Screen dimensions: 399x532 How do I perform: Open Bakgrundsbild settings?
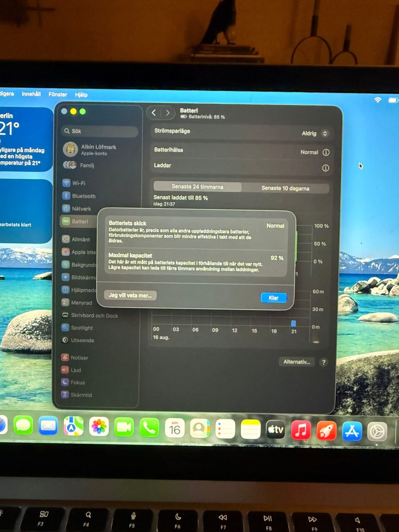coord(79,264)
